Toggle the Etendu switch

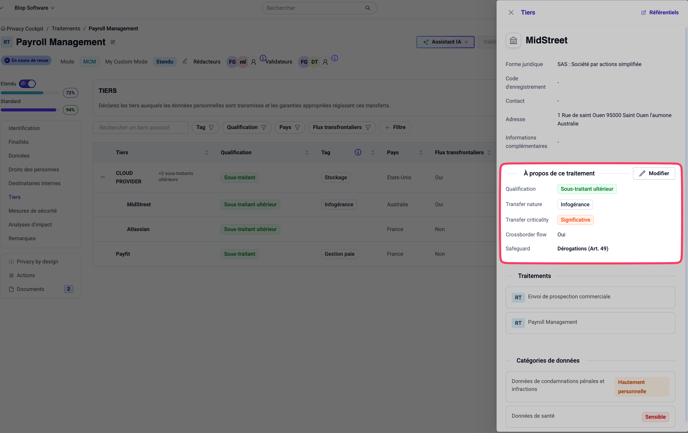(x=27, y=84)
